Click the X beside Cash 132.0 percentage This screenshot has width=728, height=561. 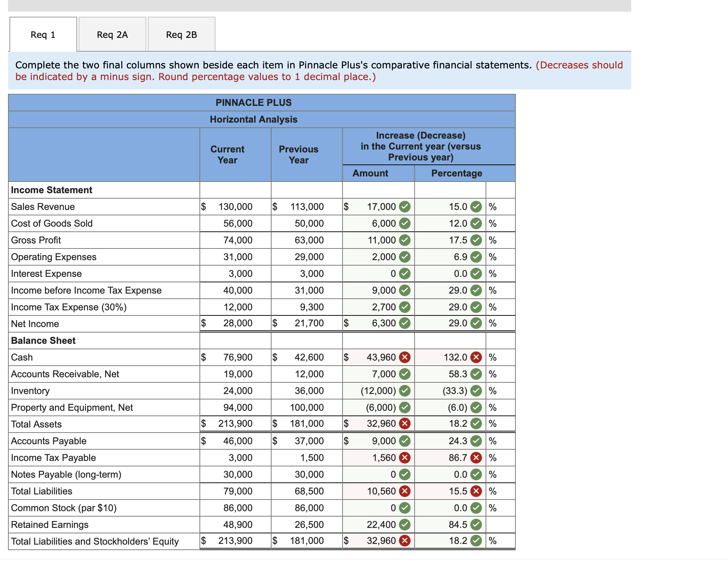pyautogui.click(x=476, y=357)
